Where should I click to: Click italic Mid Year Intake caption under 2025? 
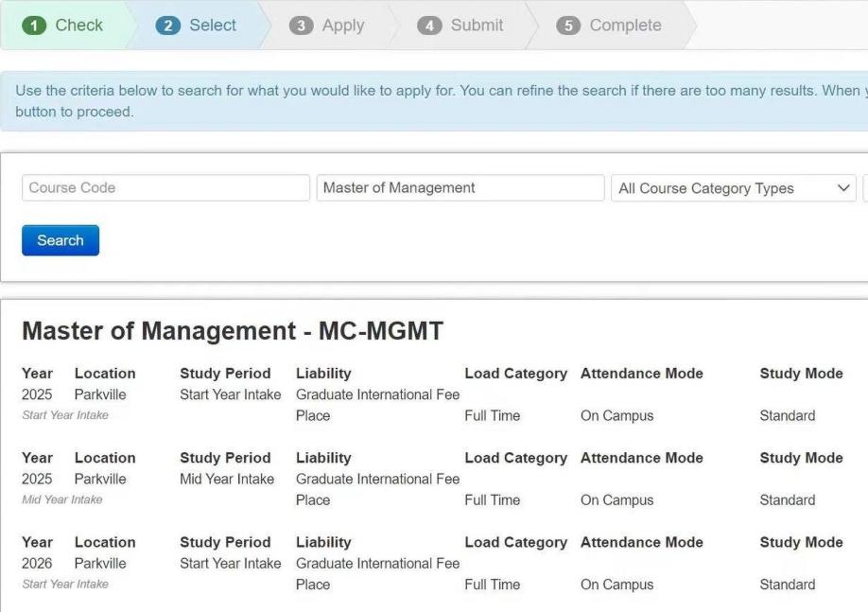click(61, 499)
